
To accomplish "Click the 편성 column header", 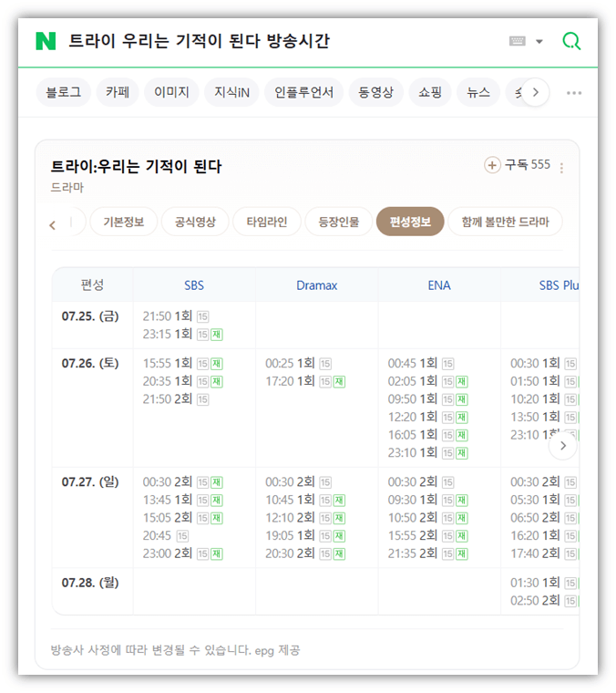I will click(92, 285).
